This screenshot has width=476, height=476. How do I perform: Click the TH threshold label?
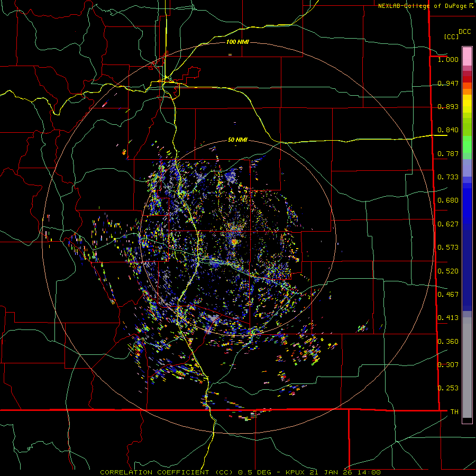pos(454,412)
